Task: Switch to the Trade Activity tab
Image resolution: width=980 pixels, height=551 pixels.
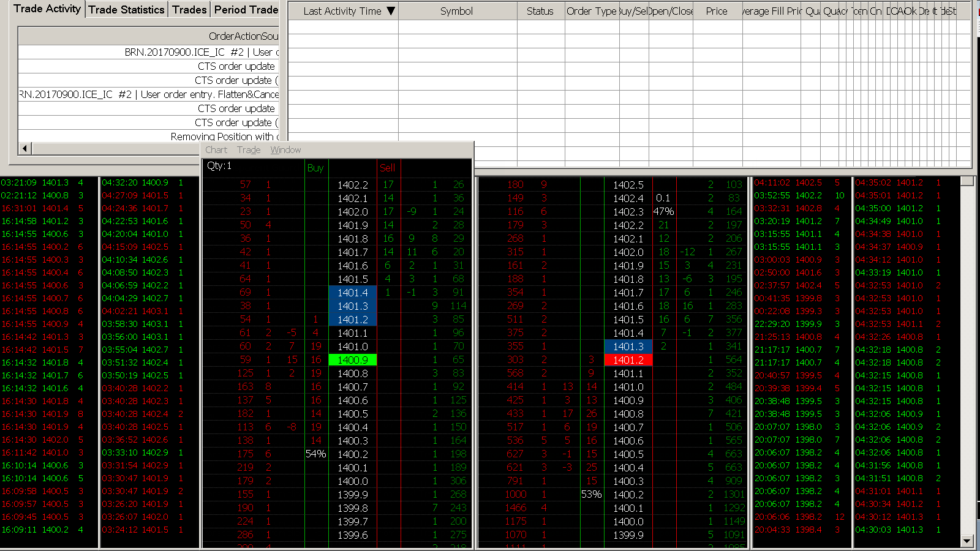Action: click(x=47, y=9)
